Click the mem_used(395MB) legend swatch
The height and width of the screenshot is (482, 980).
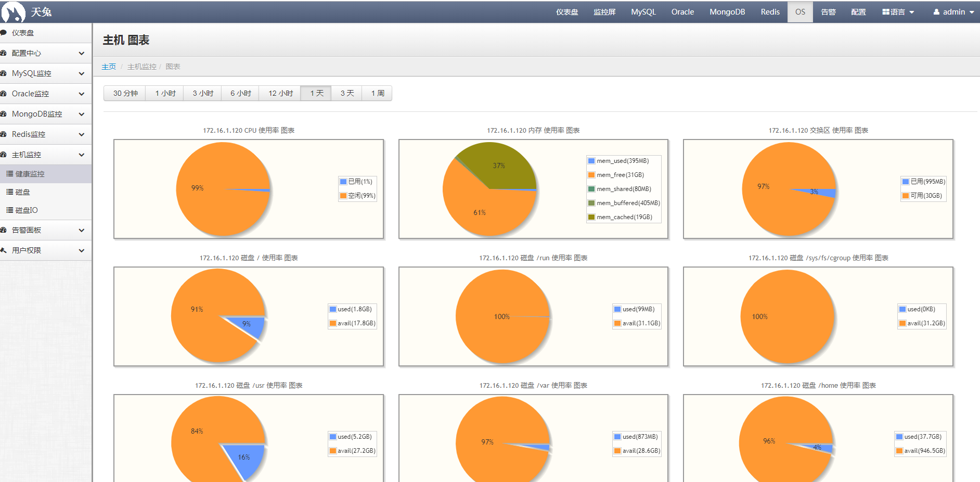pyautogui.click(x=591, y=161)
